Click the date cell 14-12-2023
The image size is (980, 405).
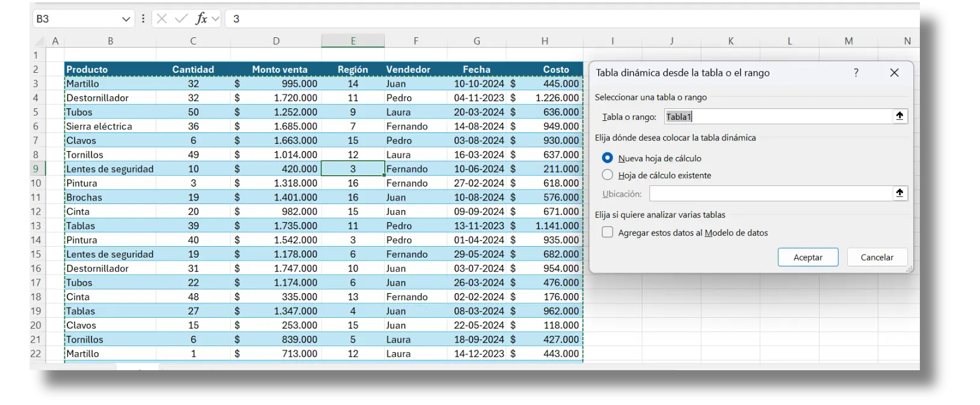click(477, 354)
